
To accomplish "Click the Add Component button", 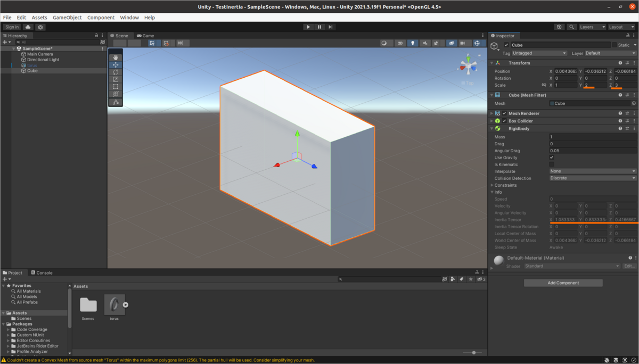I will point(563,283).
